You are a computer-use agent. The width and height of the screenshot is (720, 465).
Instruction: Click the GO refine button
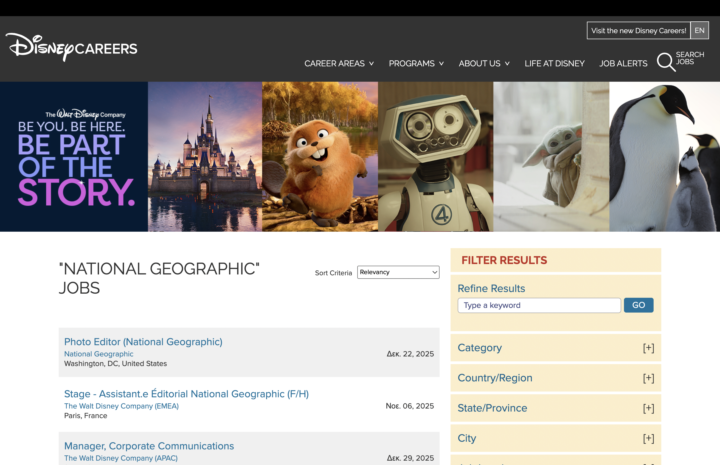tap(638, 305)
